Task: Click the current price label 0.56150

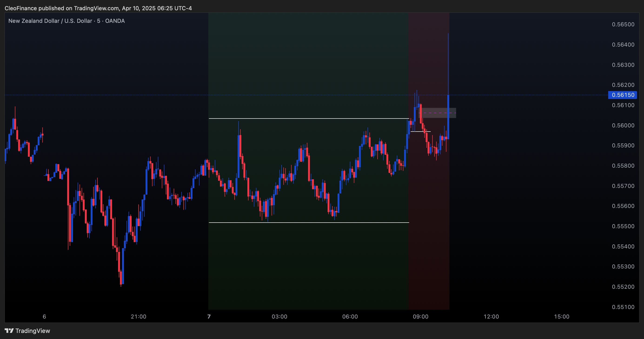Action: pos(623,95)
